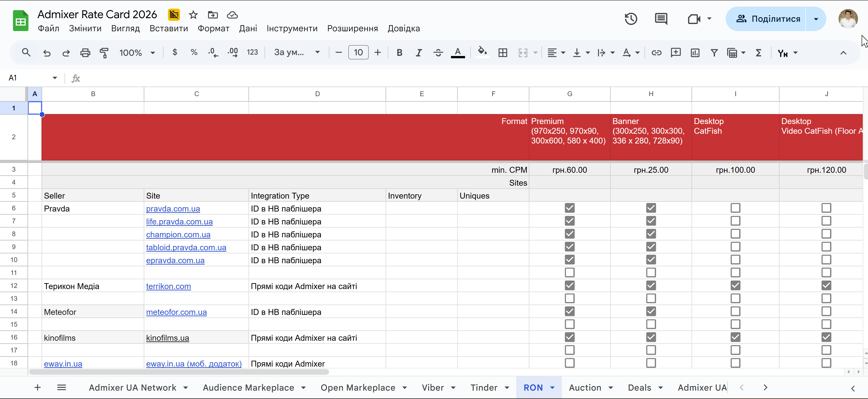The image size is (868, 399).
Task: Switch to the Auction sheet tab
Action: click(x=585, y=387)
